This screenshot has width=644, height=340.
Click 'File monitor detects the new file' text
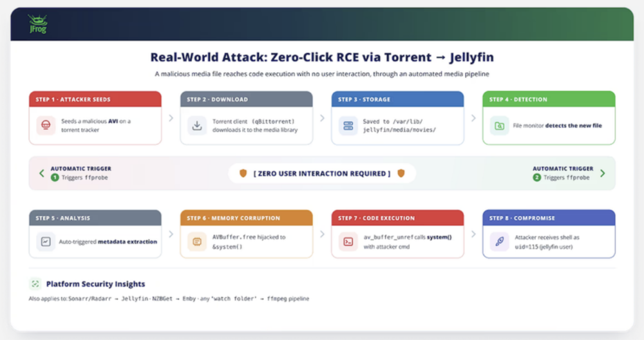[557, 126]
